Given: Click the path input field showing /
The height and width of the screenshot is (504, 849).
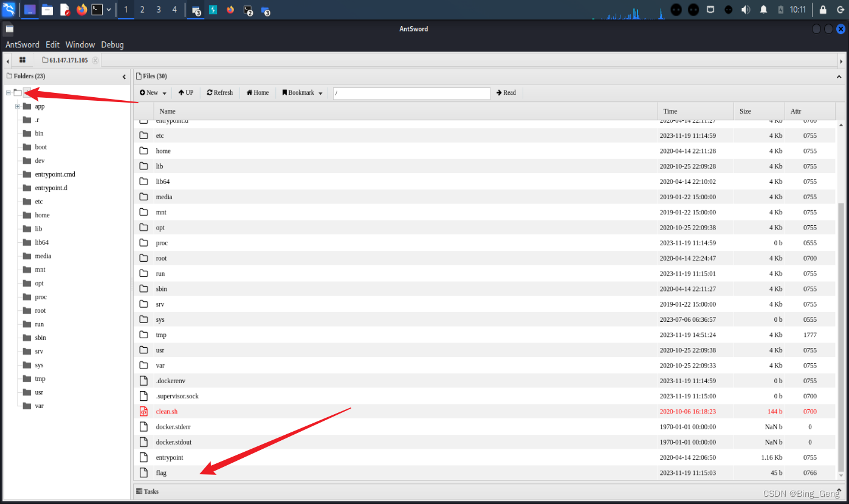Looking at the screenshot, I should (411, 93).
